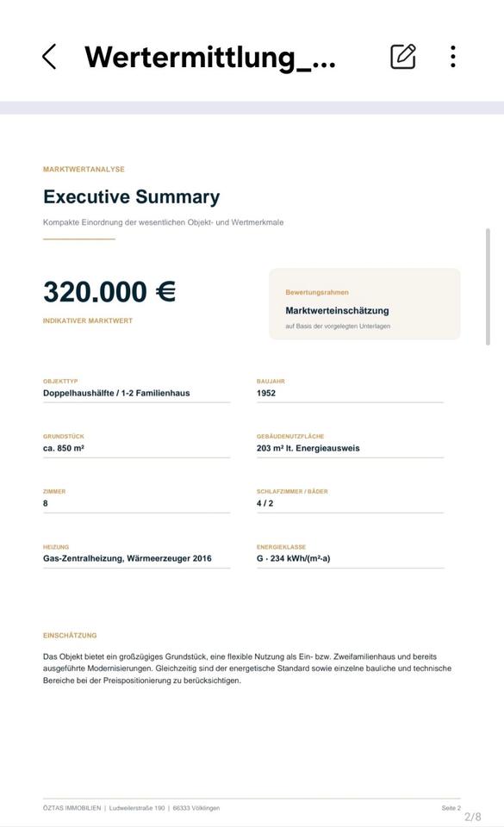Click the Energieklasse G 234 kWh value
Image resolution: width=504 pixels, height=827 pixels.
[x=294, y=558]
